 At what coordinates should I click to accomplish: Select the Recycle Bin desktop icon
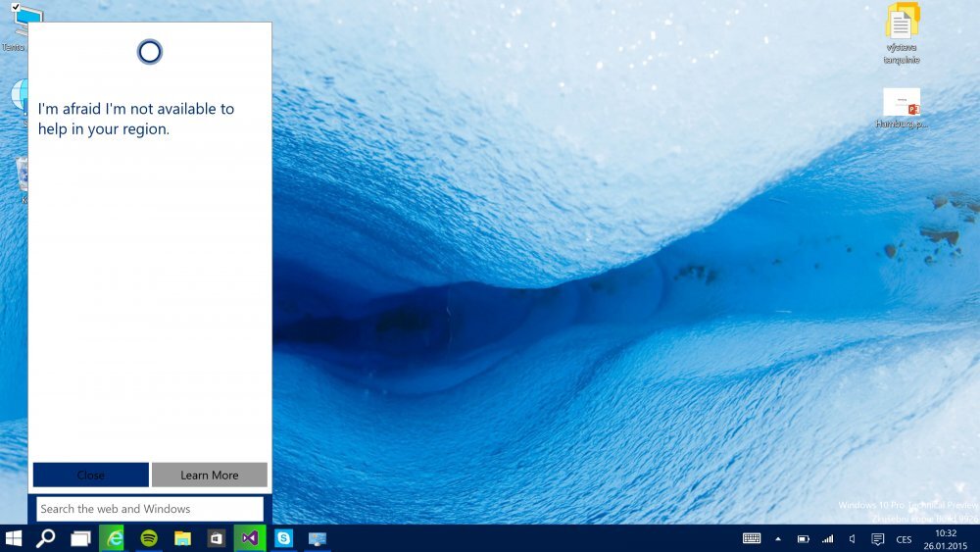(22, 178)
